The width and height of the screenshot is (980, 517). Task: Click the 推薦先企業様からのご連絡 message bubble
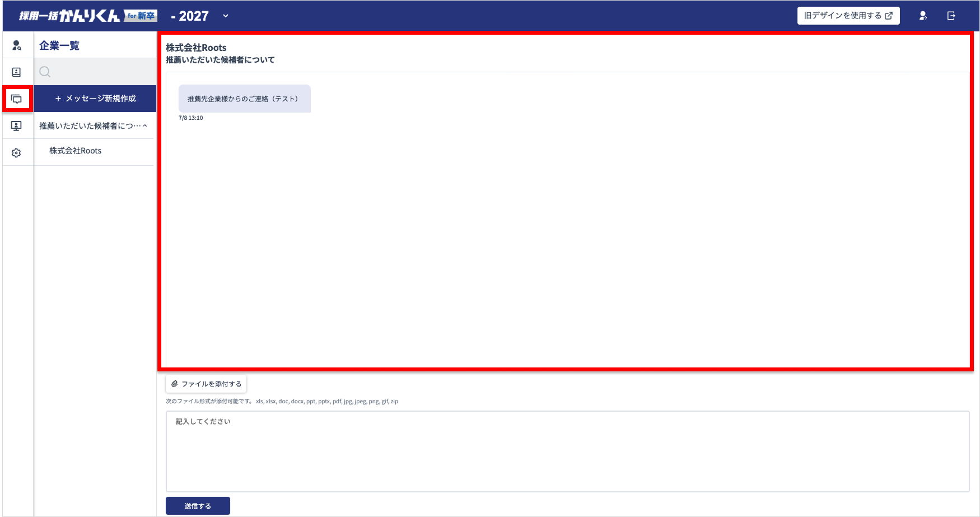(244, 99)
